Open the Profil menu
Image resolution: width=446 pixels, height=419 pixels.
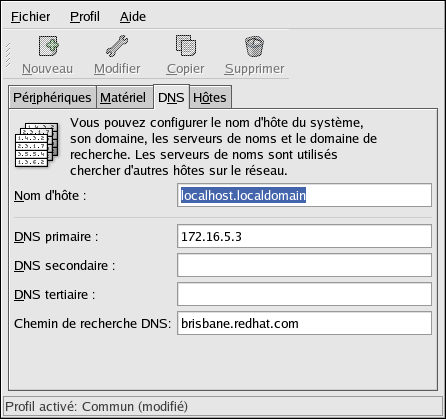tap(85, 16)
